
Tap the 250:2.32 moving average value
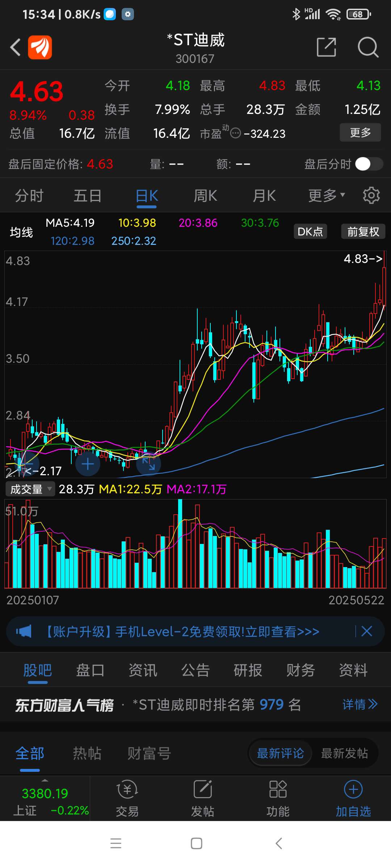pyautogui.click(x=134, y=241)
